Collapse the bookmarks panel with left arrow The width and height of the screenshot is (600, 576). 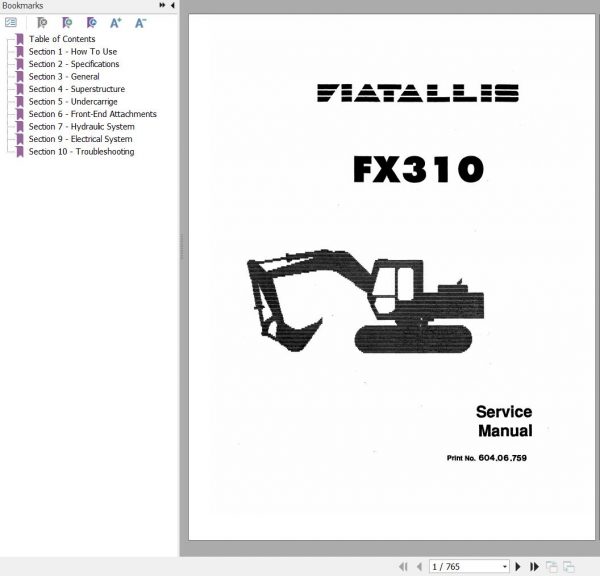[x=173, y=5]
